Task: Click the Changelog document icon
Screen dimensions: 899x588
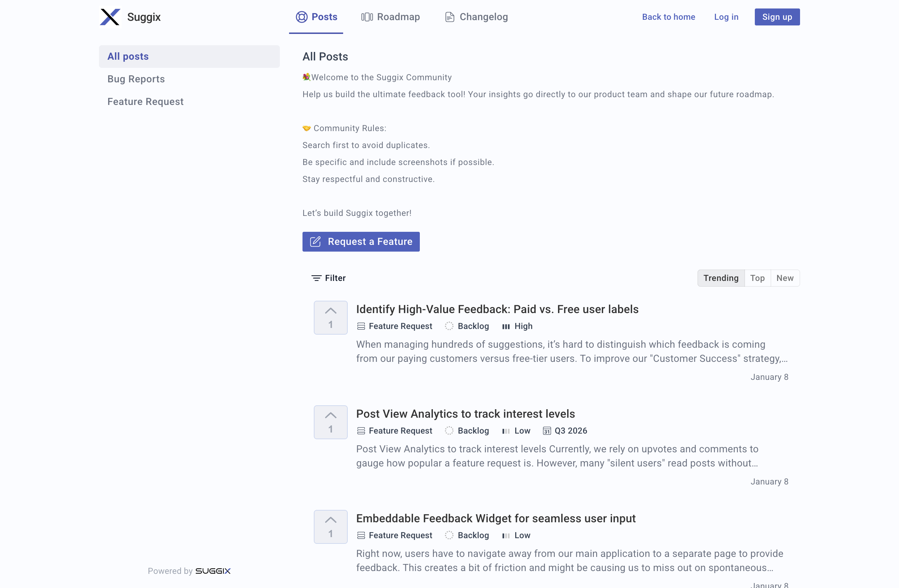Action: tap(449, 17)
